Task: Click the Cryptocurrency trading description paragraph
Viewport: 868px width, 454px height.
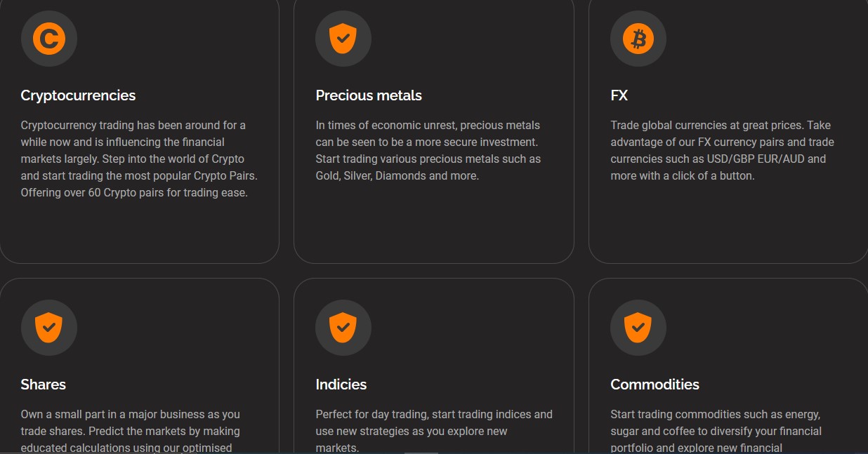Action: point(134,159)
